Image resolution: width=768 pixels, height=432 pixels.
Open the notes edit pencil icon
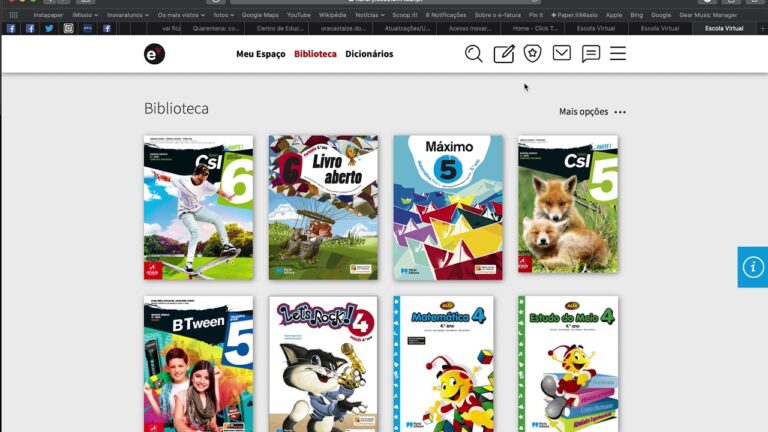tap(504, 53)
